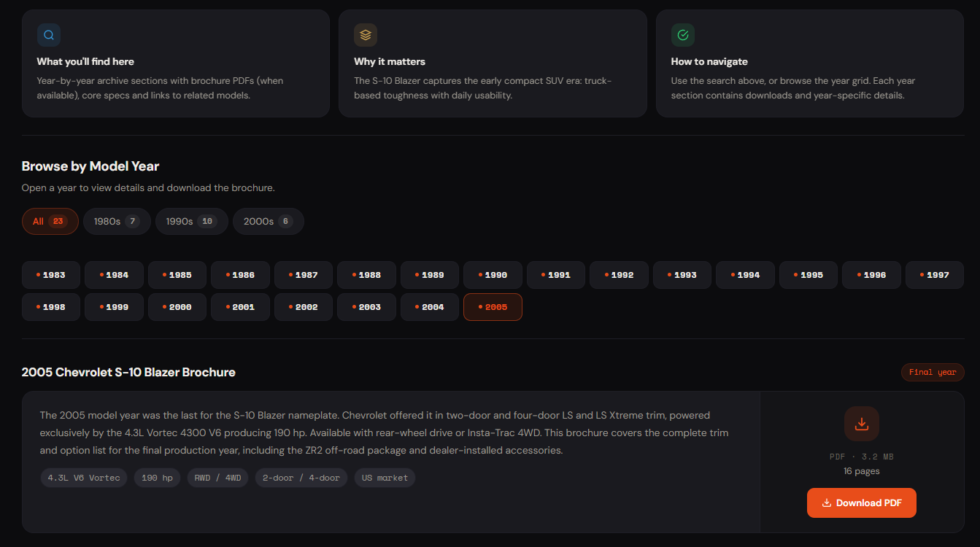Open the 1994 model year
Image resolution: width=980 pixels, height=547 pixels.
[x=745, y=275]
